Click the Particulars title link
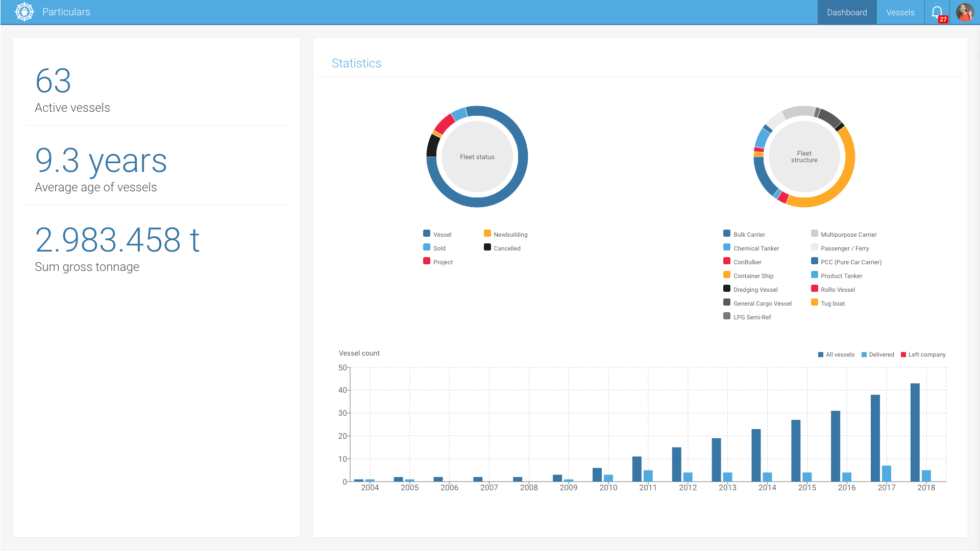The image size is (980, 551). click(66, 12)
